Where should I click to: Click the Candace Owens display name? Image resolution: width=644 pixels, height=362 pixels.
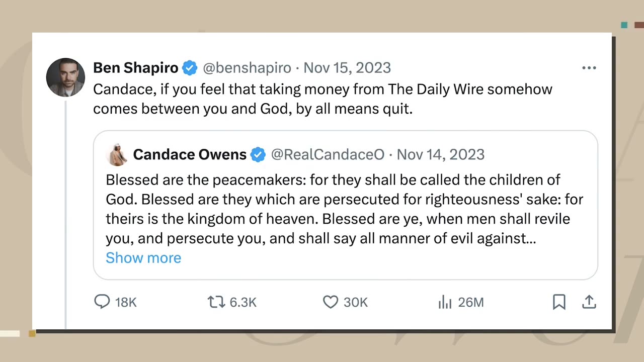point(190,154)
